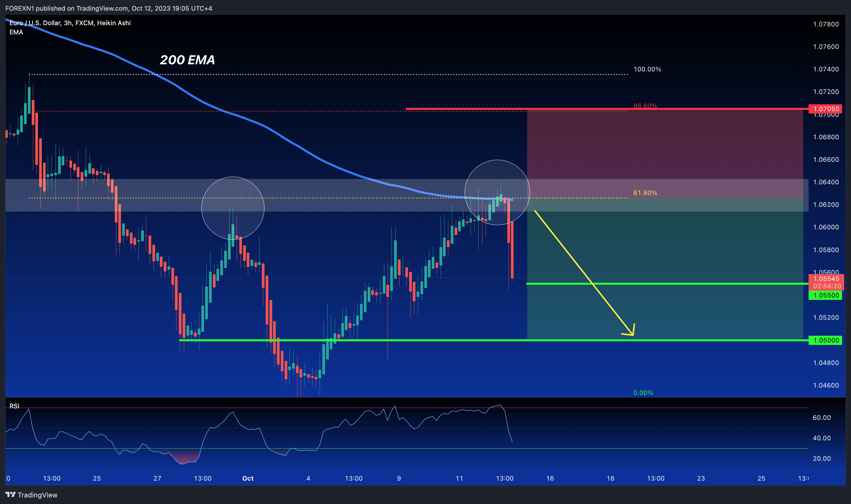Click the '25' date after first 13:00
This screenshot has width=851, height=504.
point(97,479)
